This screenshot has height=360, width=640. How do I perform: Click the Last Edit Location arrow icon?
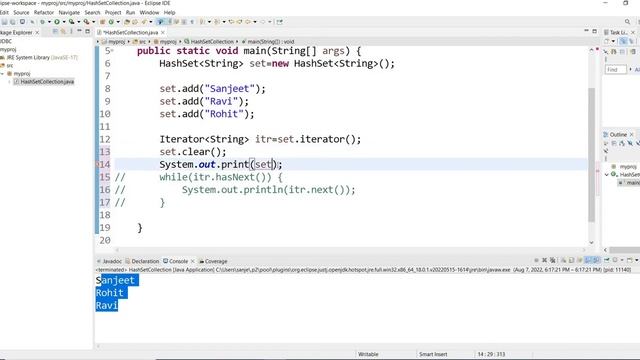pyautogui.click(x=231, y=22)
